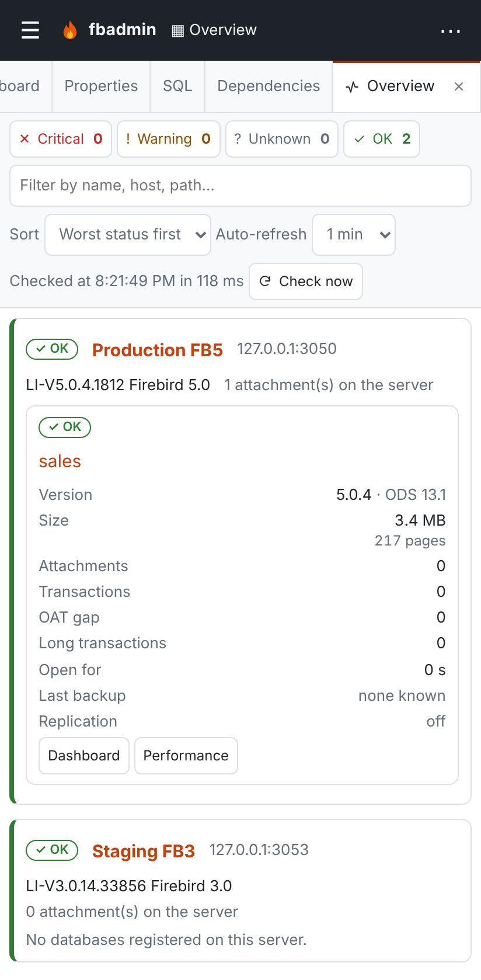Switch to the Properties tab
481x980 pixels.
[101, 86]
